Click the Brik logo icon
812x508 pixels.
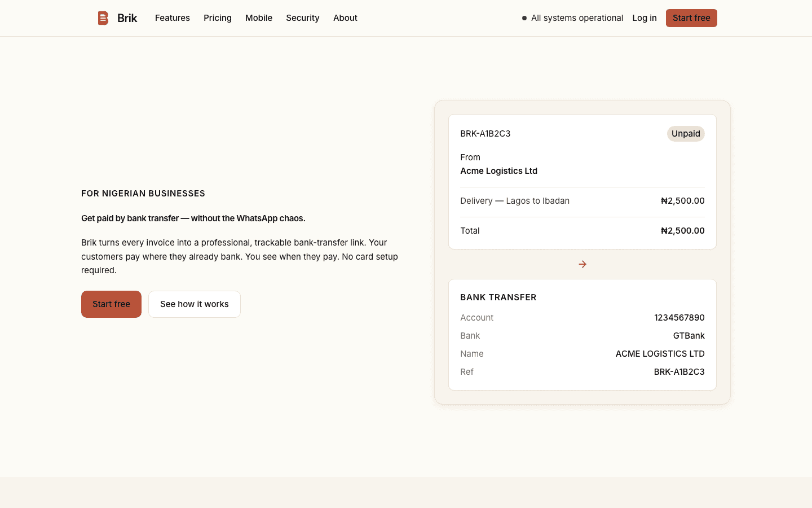tap(103, 18)
